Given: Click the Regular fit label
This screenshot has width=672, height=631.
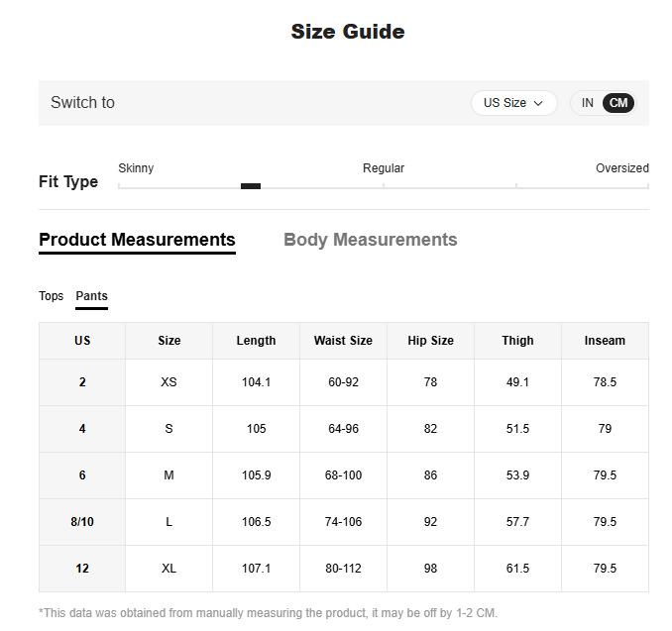Looking at the screenshot, I should tap(383, 168).
